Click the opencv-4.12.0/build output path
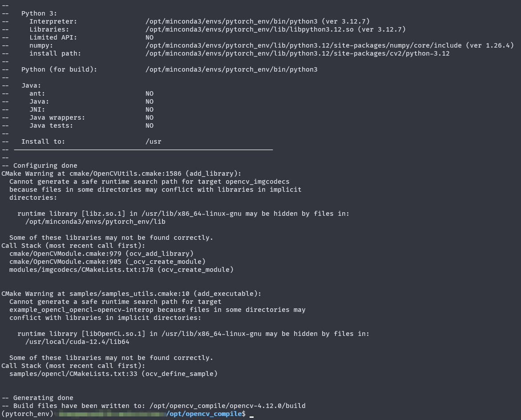 [x=227, y=406]
